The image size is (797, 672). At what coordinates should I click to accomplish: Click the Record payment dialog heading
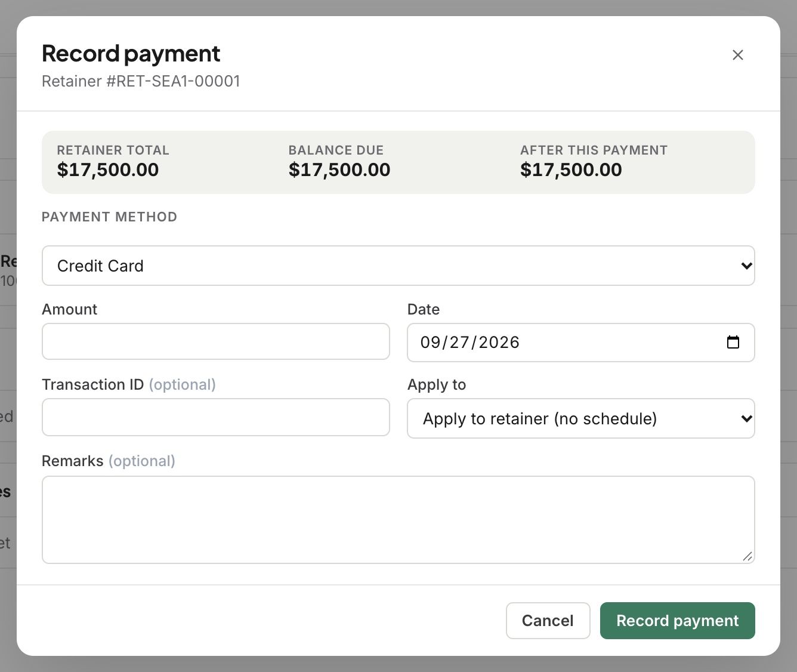point(131,54)
